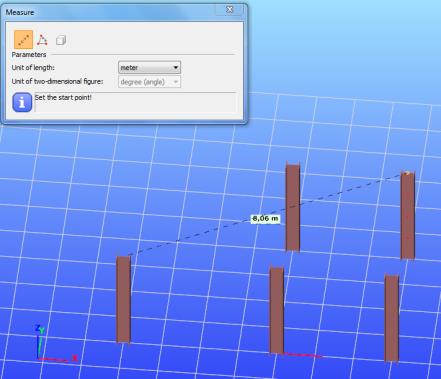Select the front-middle brown column
The width and height of the screenshot is (441, 379).
pyautogui.click(x=277, y=310)
